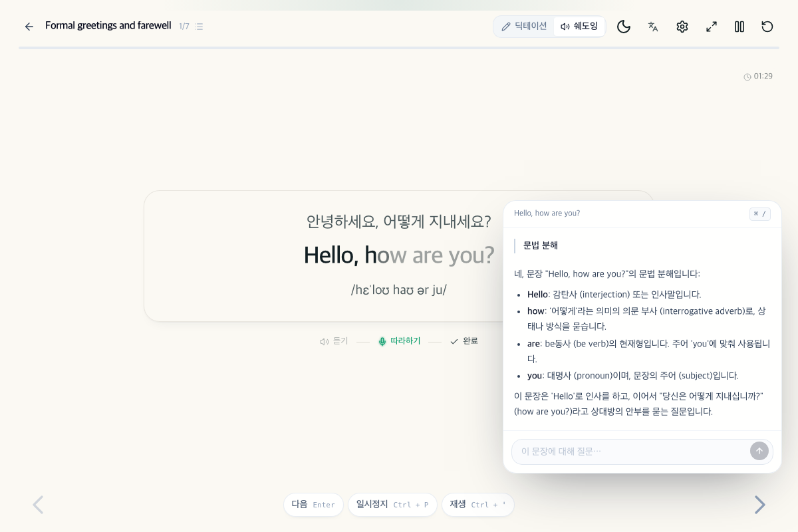Switch to 쉐도잉 mode tab
The image size is (798, 532).
[579, 27]
